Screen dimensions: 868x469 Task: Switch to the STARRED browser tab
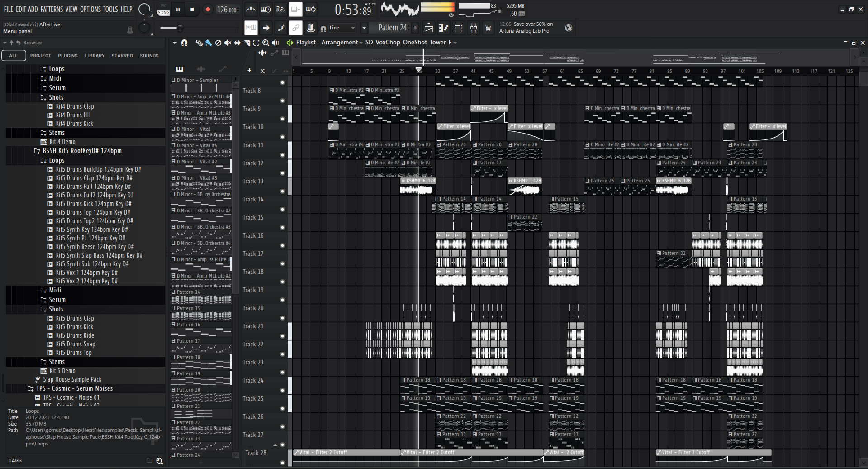pos(122,56)
